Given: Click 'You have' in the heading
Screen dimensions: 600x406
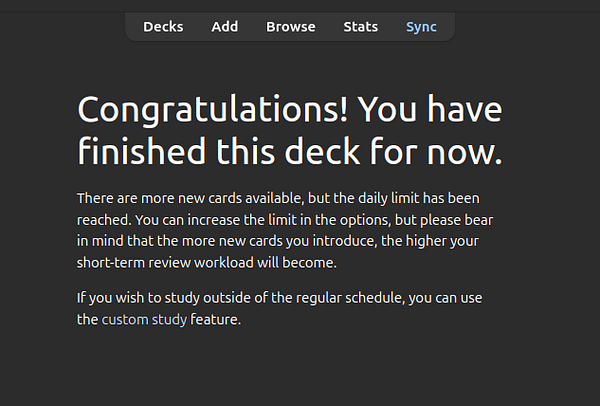Looking at the screenshot, I should [429, 108].
